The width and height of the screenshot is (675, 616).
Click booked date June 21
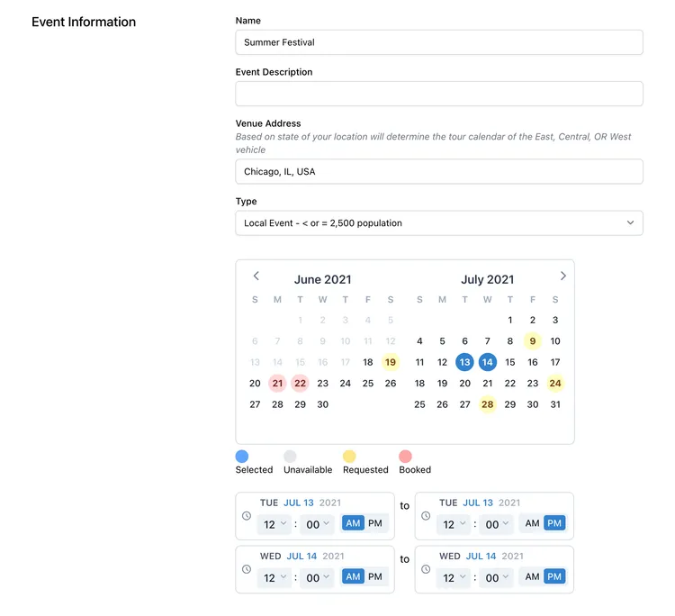coord(278,384)
